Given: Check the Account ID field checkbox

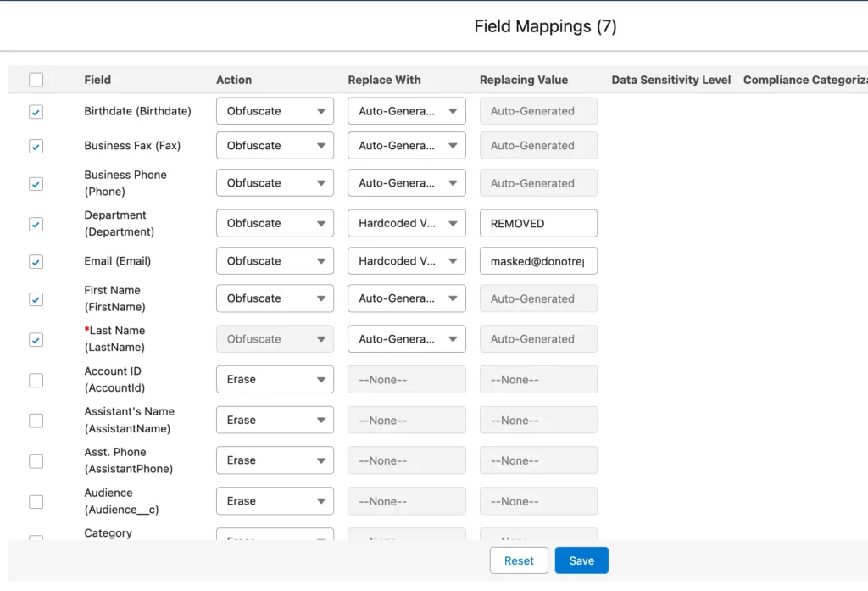Looking at the screenshot, I should coord(36,381).
